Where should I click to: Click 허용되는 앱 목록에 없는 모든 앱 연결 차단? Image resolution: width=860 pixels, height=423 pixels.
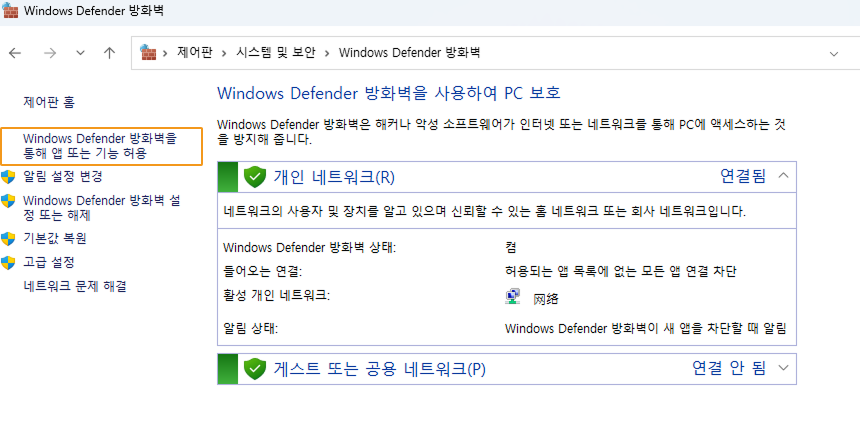620,271
